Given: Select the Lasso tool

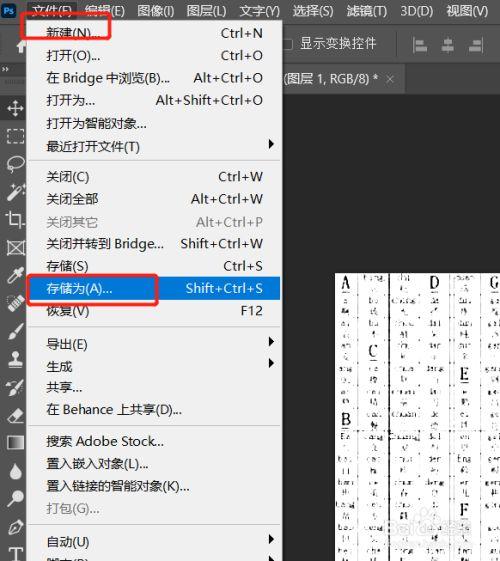Looking at the screenshot, I should [15, 164].
